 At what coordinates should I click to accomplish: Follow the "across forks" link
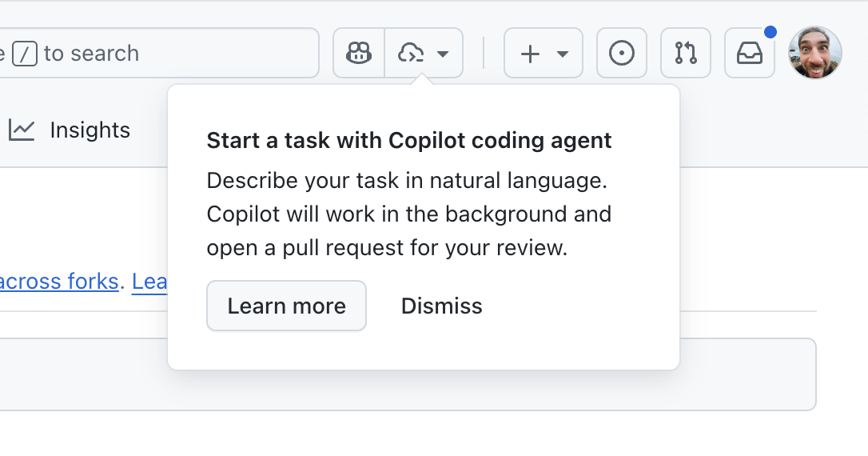(59, 282)
